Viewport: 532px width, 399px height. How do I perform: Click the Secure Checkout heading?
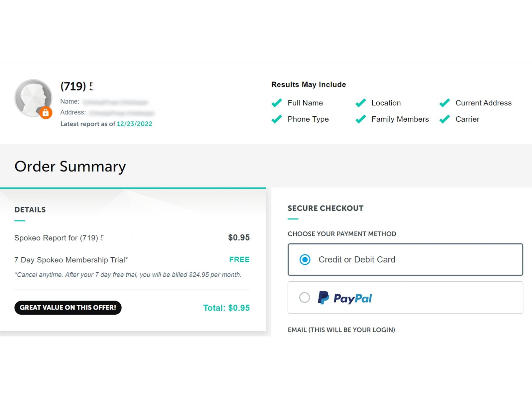(x=325, y=208)
